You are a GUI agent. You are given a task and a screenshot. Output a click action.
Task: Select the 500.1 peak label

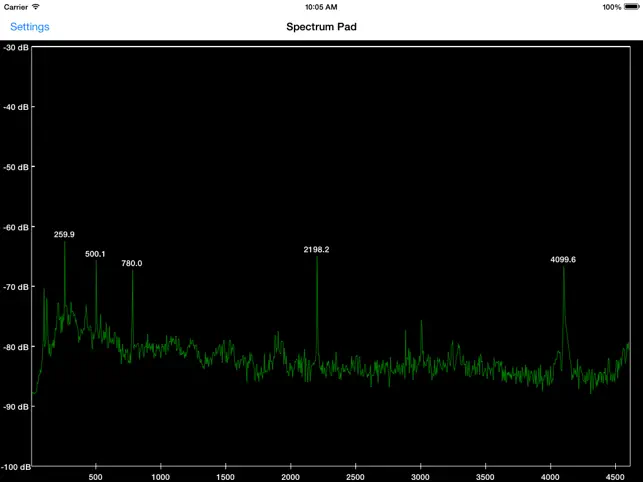point(95,254)
